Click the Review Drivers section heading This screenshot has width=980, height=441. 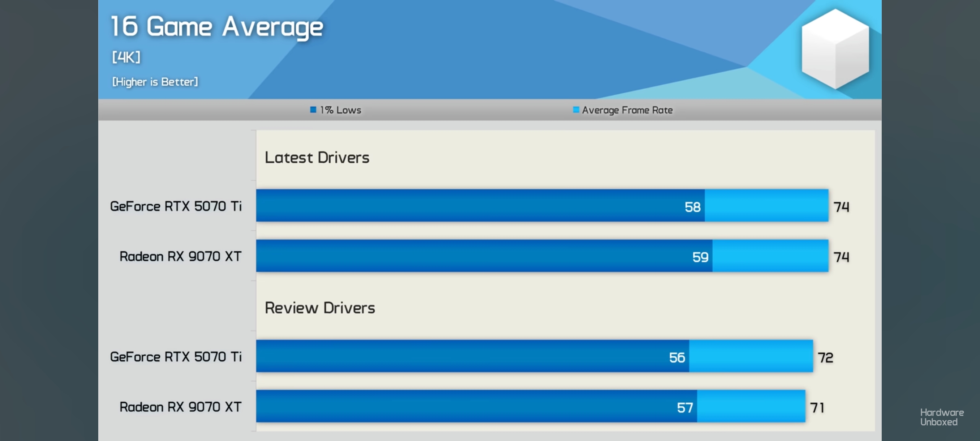pos(319,308)
